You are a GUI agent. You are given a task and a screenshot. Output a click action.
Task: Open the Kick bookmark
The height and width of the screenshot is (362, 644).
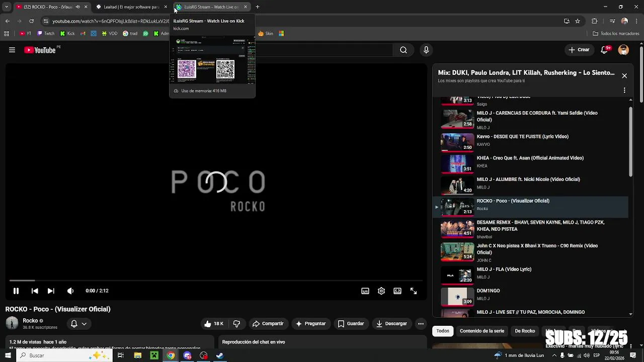coord(67,34)
